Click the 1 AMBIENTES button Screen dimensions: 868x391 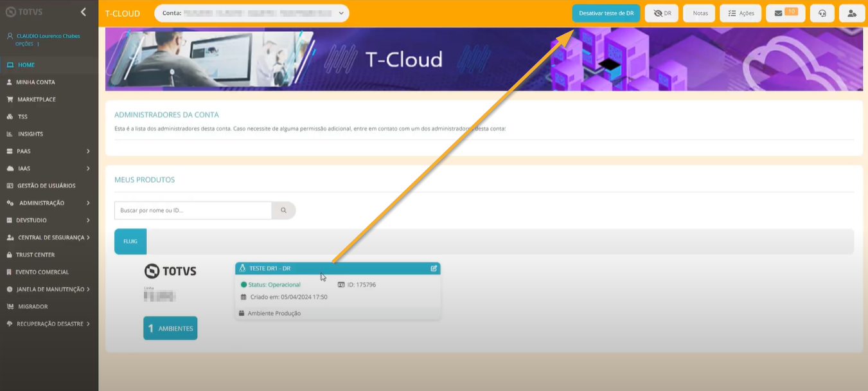[170, 328]
